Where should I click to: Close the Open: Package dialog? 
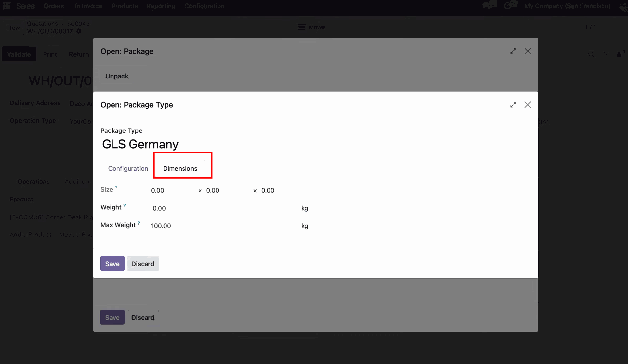tap(527, 51)
